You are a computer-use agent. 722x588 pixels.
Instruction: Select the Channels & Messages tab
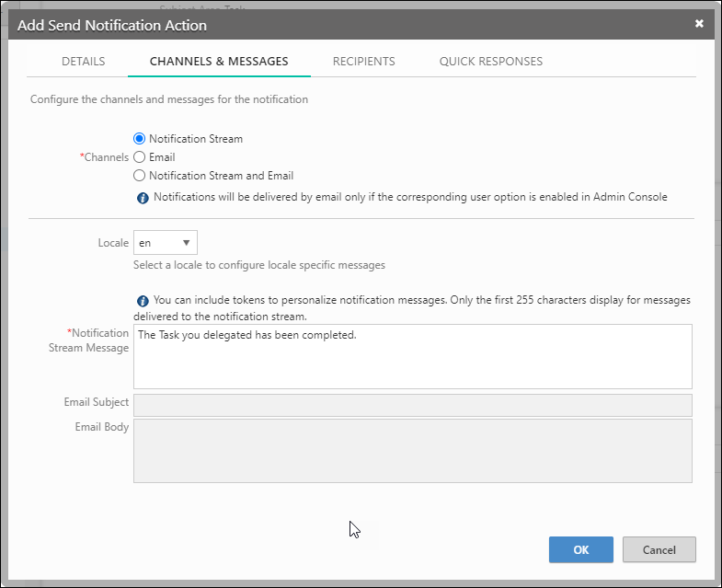219,62
